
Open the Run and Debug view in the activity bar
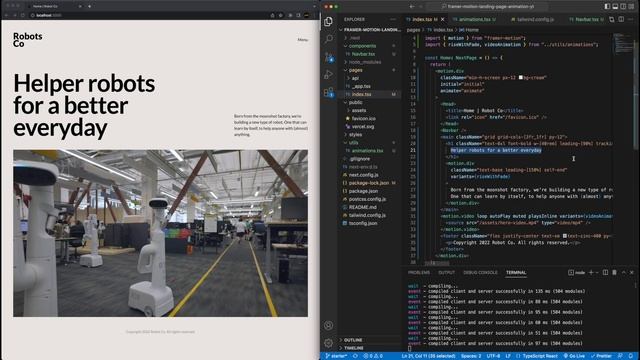click(329, 75)
